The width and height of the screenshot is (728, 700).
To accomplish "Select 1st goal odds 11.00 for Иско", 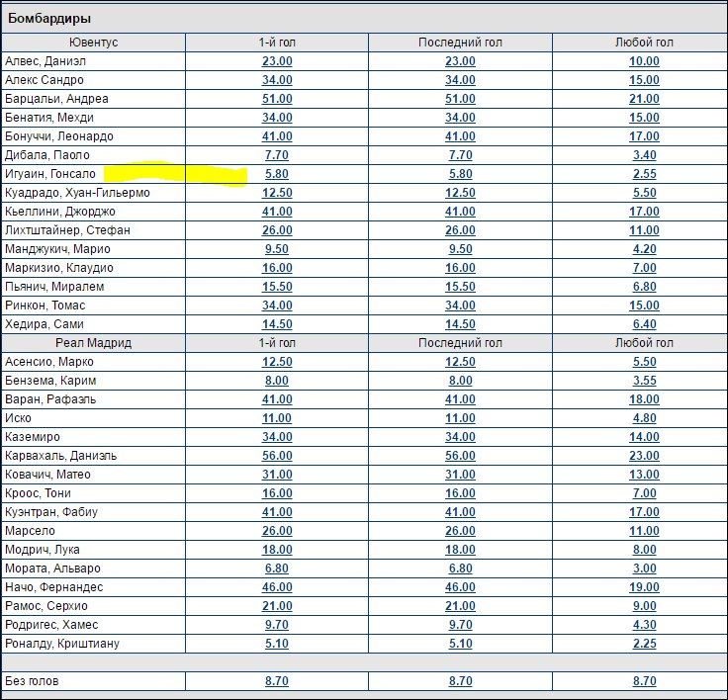I will click(277, 418).
